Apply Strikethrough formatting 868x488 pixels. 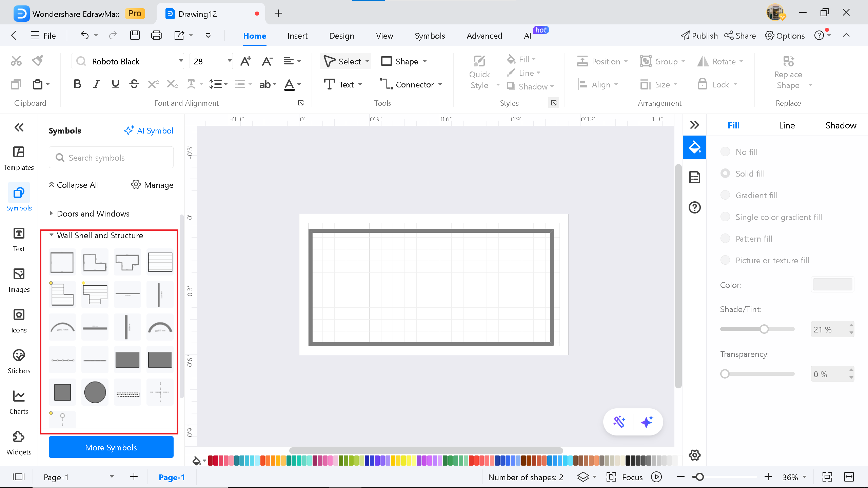(134, 84)
